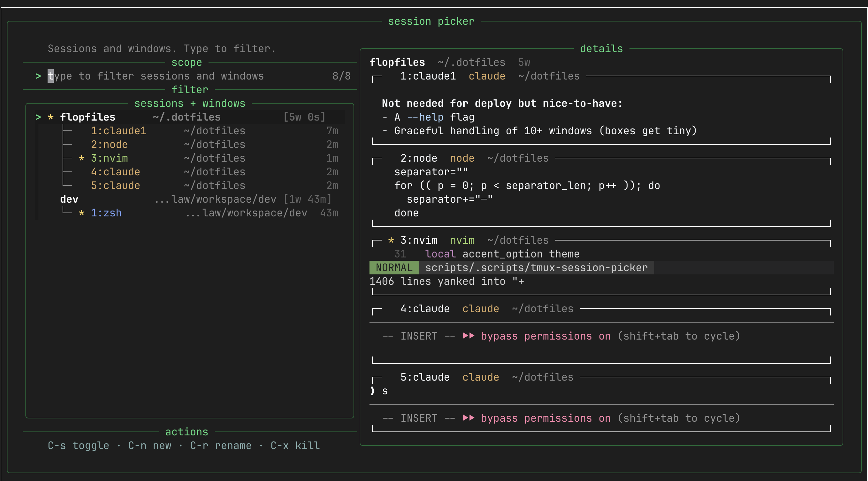Screen dimensions: 868x481
Task: Click the shell prompt chevron in 5:claude preview
Action: tap(372, 391)
